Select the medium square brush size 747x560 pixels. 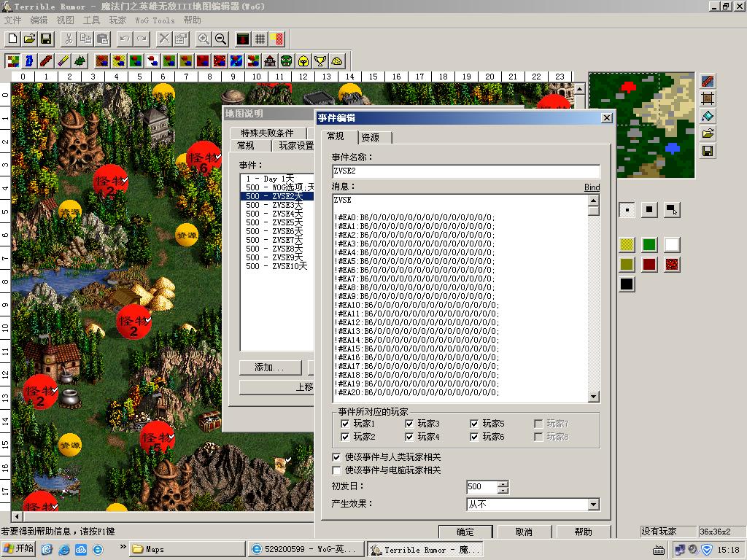click(x=649, y=209)
